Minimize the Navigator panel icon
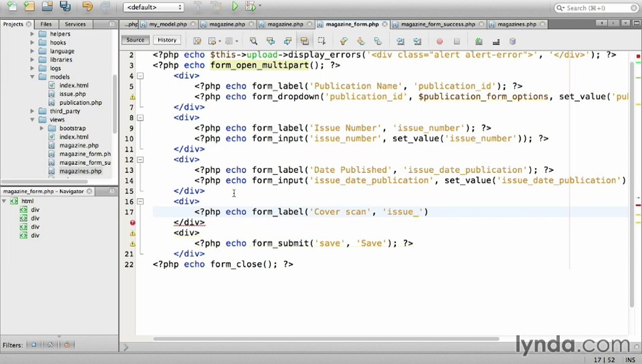Image resolution: width=642 pixels, height=364 pixels. pyautogui.click(x=112, y=191)
